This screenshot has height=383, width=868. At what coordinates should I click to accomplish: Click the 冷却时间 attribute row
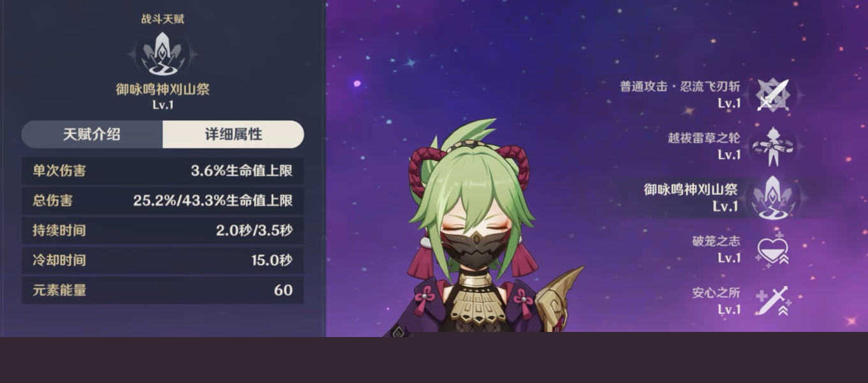(163, 260)
